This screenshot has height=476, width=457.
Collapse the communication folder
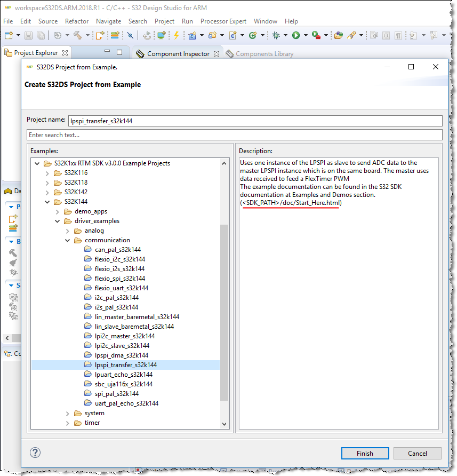(x=68, y=241)
